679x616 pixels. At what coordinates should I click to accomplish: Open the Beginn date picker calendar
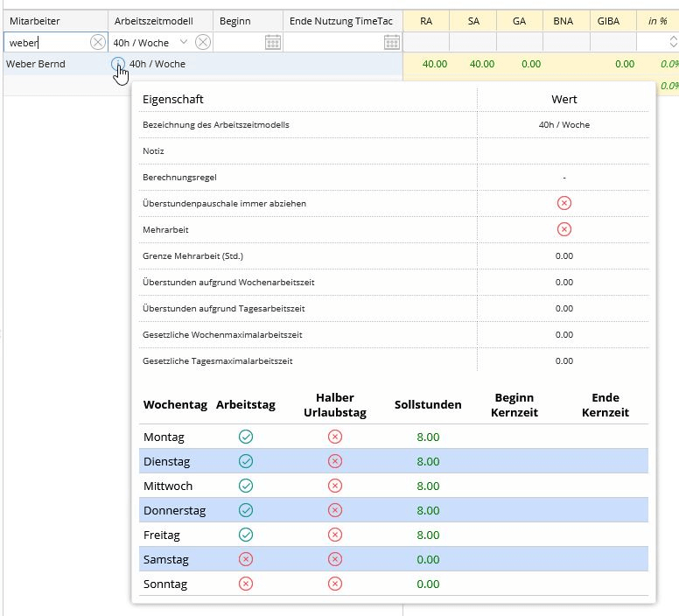click(272, 42)
